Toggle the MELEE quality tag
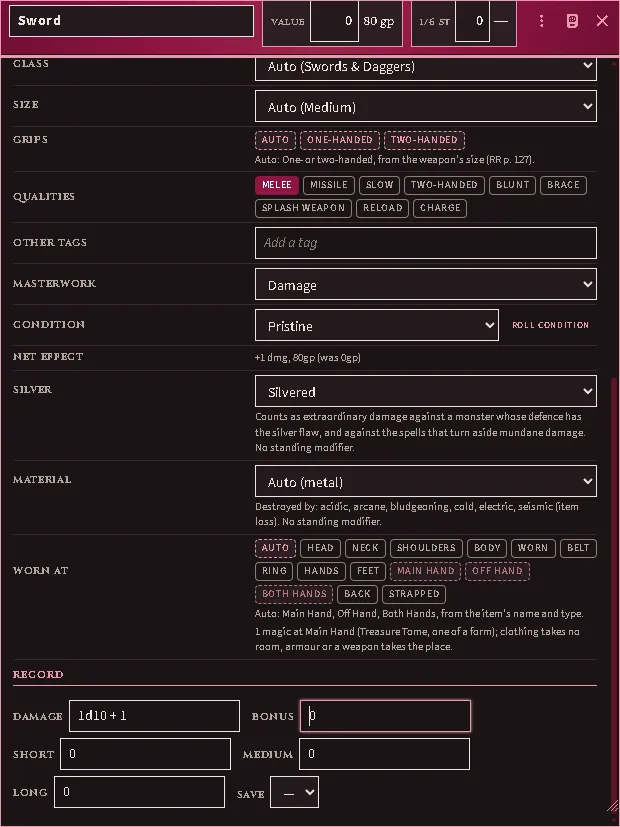This screenshot has width=620, height=827. point(277,185)
